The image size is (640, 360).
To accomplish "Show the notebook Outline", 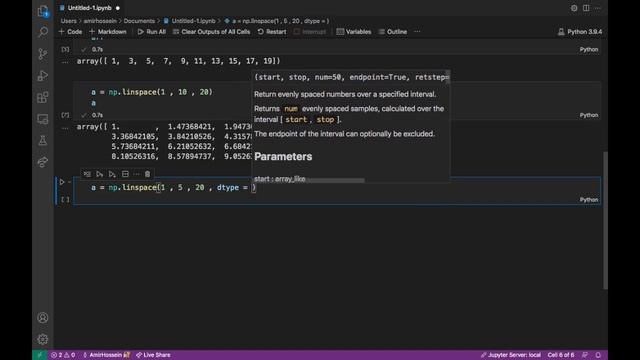I will (393, 32).
